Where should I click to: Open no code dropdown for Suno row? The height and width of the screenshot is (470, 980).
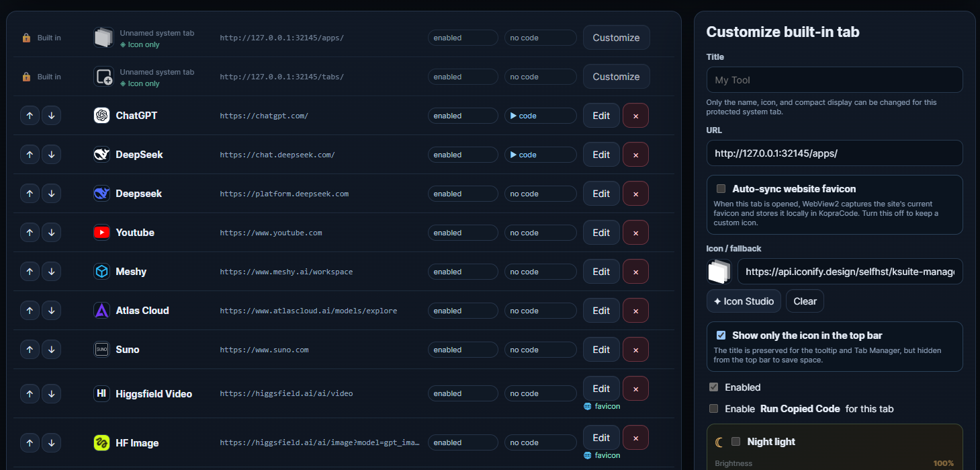point(541,350)
